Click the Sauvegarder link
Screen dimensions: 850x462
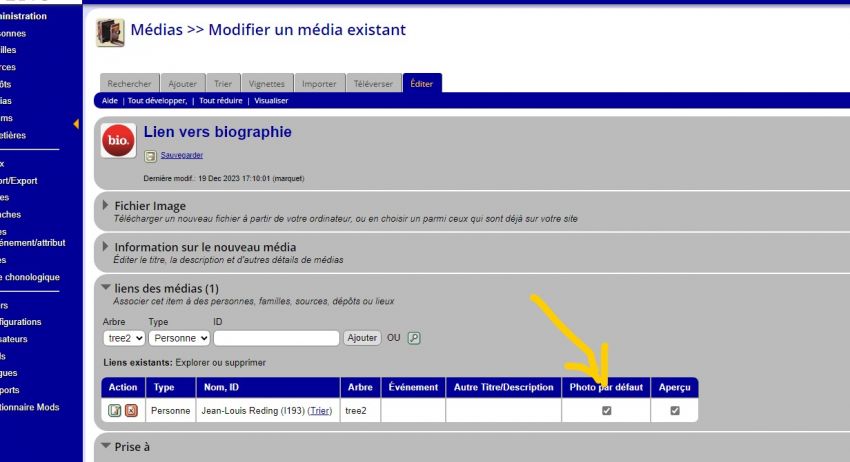click(x=182, y=157)
